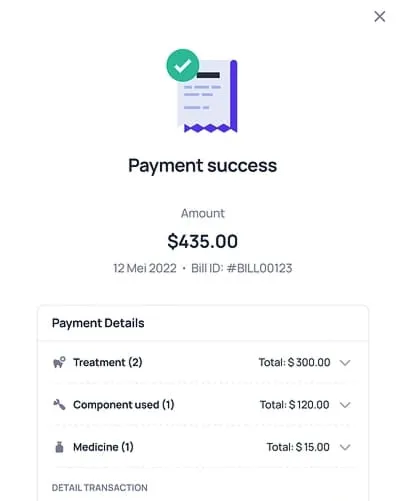Click the Payment Details header
Image resolution: width=400 pixels, height=501 pixels.
tap(98, 323)
